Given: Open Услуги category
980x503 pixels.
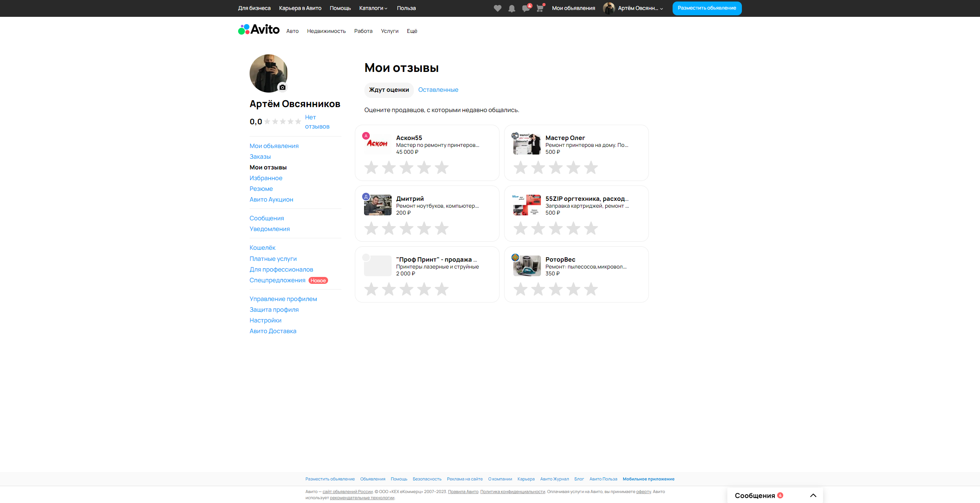Looking at the screenshot, I should click(x=390, y=31).
